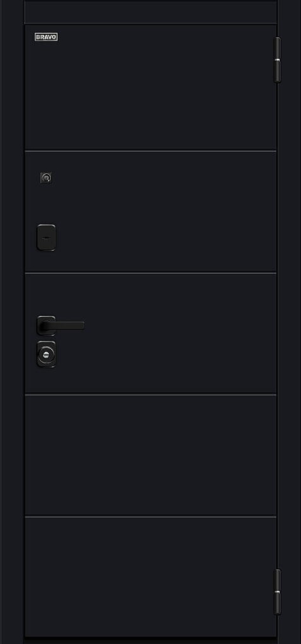Click the top door hinge

(x=277, y=60)
